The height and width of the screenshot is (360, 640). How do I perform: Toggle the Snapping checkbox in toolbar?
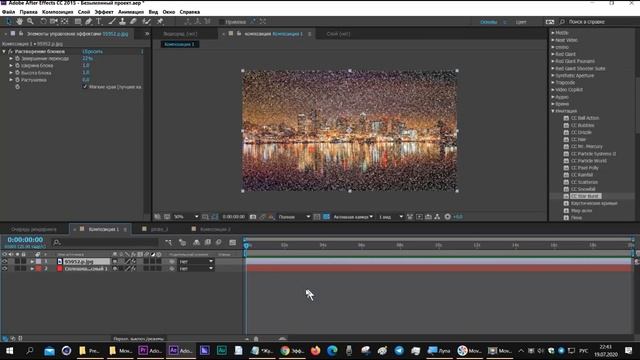coord(222,22)
